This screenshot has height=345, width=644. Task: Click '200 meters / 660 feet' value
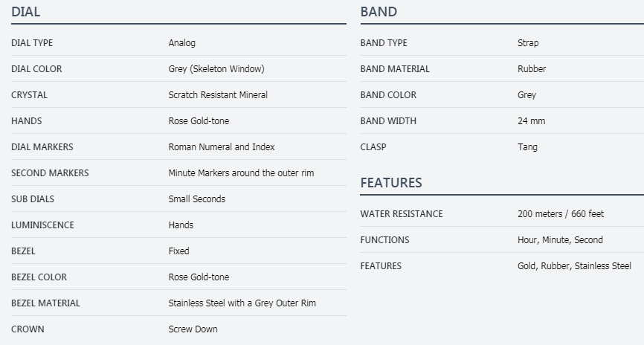pos(561,214)
